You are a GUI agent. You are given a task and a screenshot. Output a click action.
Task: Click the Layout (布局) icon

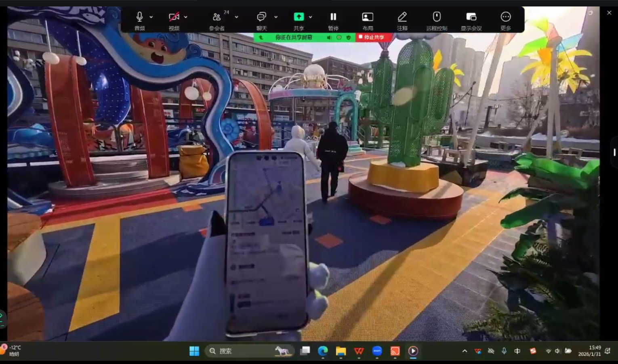[x=368, y=17]
